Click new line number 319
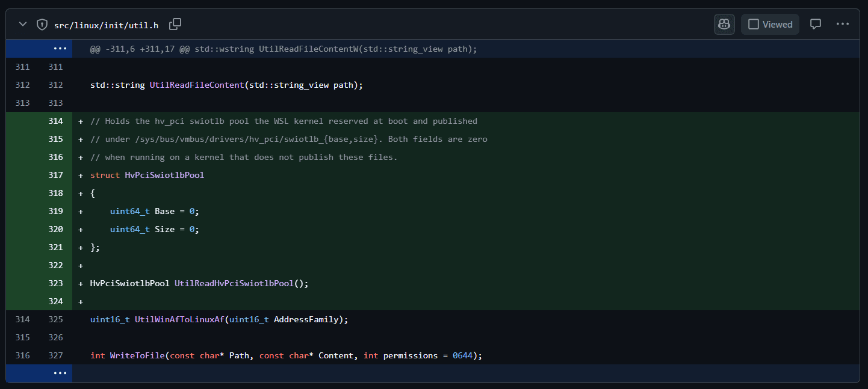The height and width of the screenshot is (389, 868). coord(56,211)
